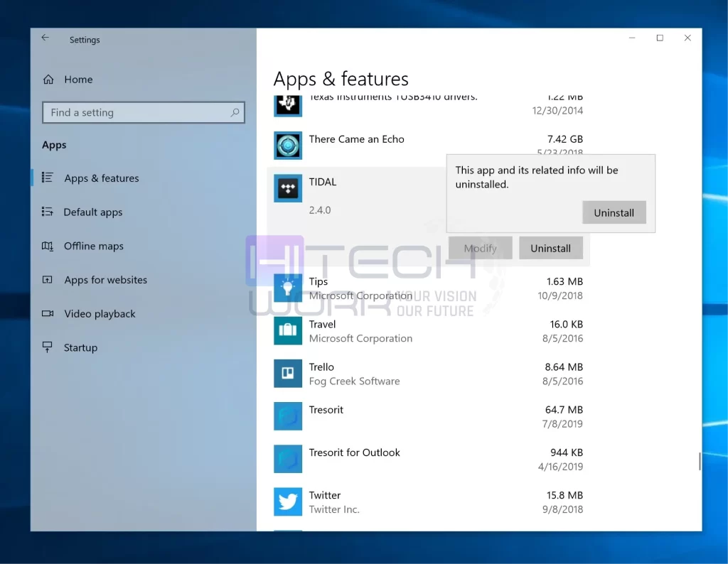Click the 15.8 MB size value
The width and height of the screenshot is (728, 564).
tap(564, 495)
